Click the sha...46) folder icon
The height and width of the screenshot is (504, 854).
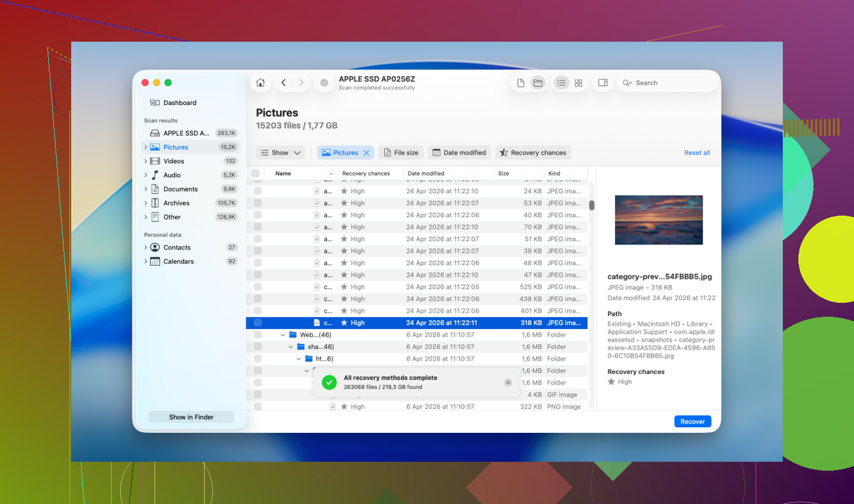coord(301,347)
